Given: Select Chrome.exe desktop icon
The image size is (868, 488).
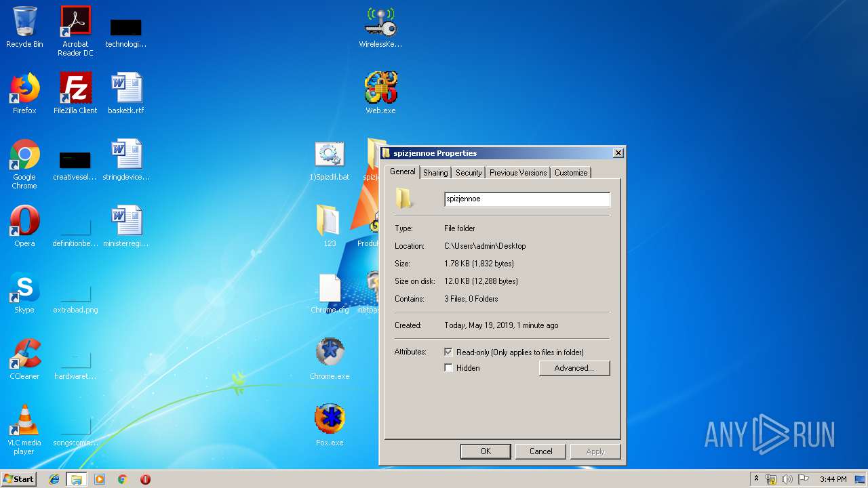Looking at the screenshot, I should [330, 359].
